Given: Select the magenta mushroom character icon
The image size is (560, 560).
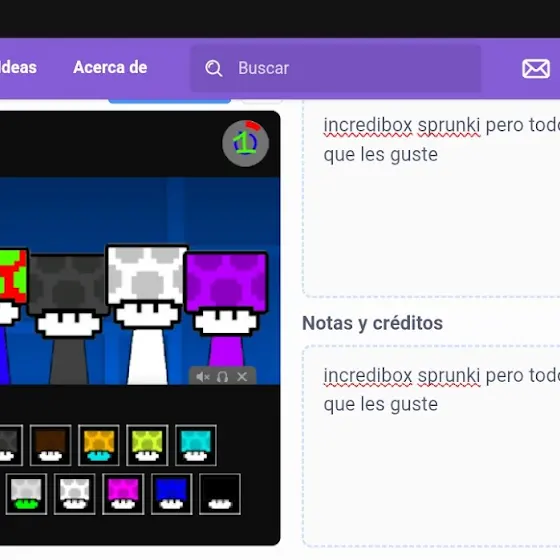Looking at the screenshot, I should pyautogui.click(x=123, y=494).
